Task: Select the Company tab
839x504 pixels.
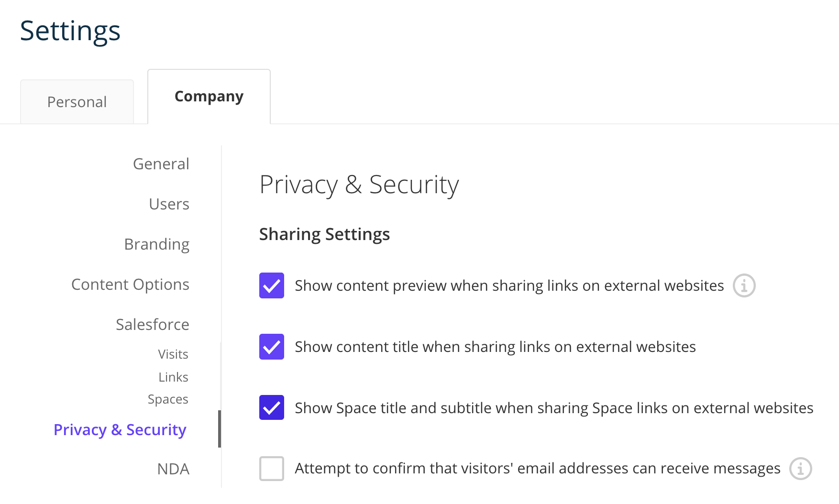Action: (209, 96)
